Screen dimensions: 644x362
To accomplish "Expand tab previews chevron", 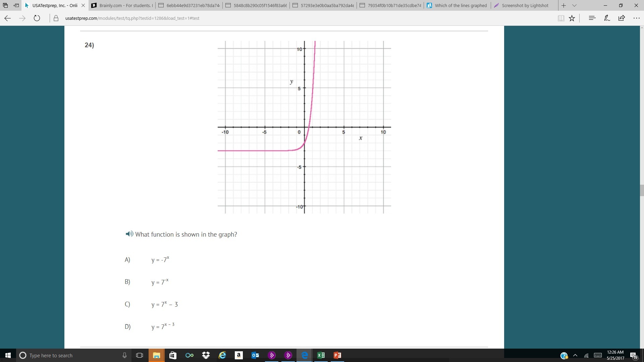I will click(x=574, y=5).
